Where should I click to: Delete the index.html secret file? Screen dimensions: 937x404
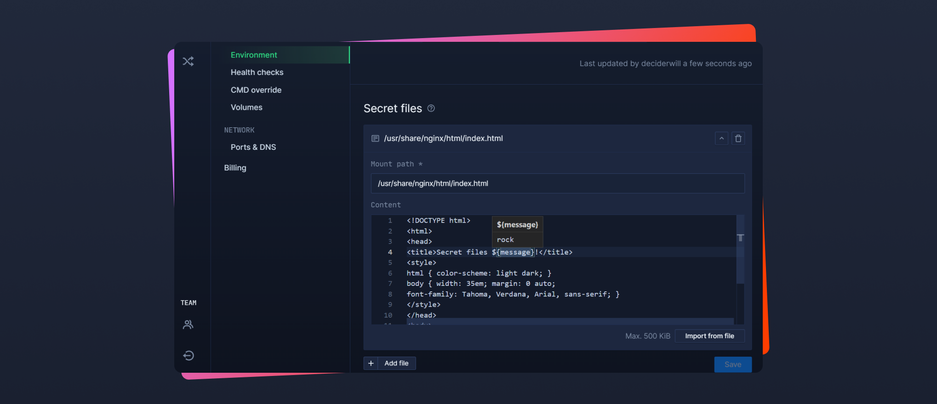coord(738,139)
